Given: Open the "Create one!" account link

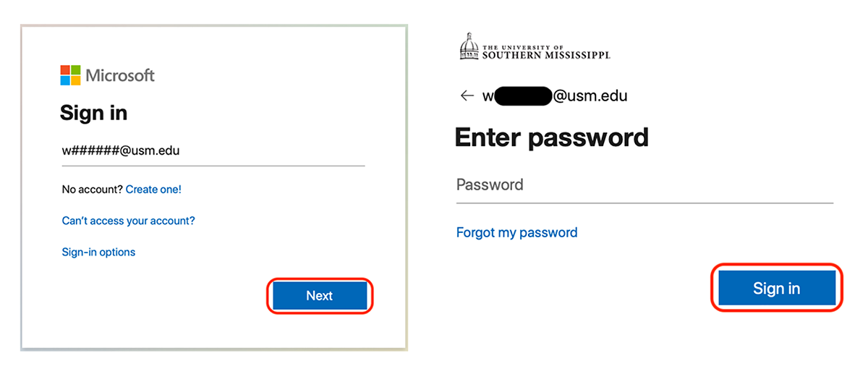Looking at the screenshot, I should click(153, 190).
